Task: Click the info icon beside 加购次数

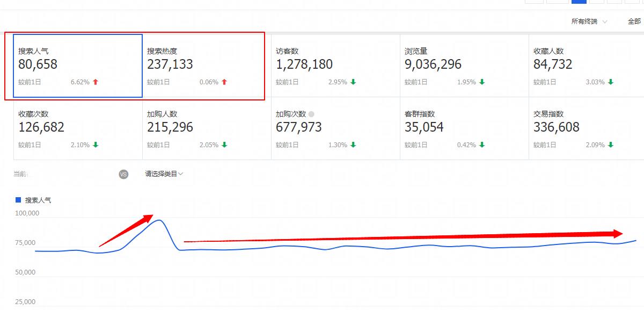Action: 311,114
